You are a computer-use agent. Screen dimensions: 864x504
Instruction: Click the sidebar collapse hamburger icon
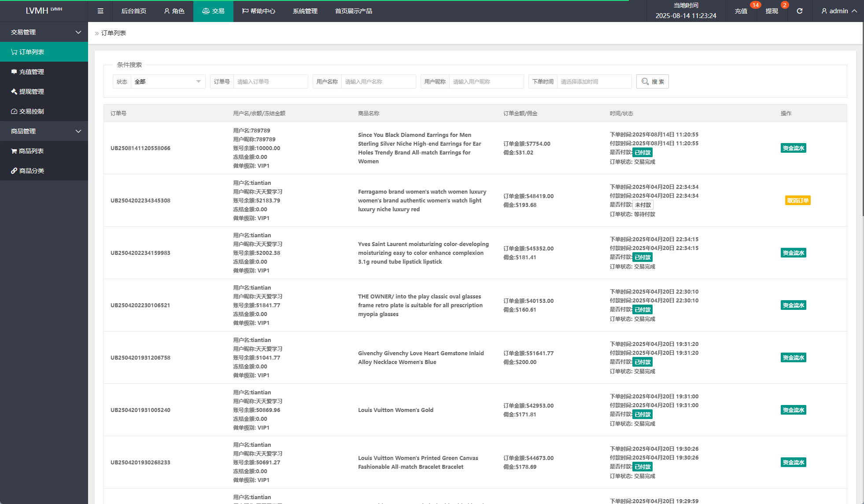[x=100, y=11]
